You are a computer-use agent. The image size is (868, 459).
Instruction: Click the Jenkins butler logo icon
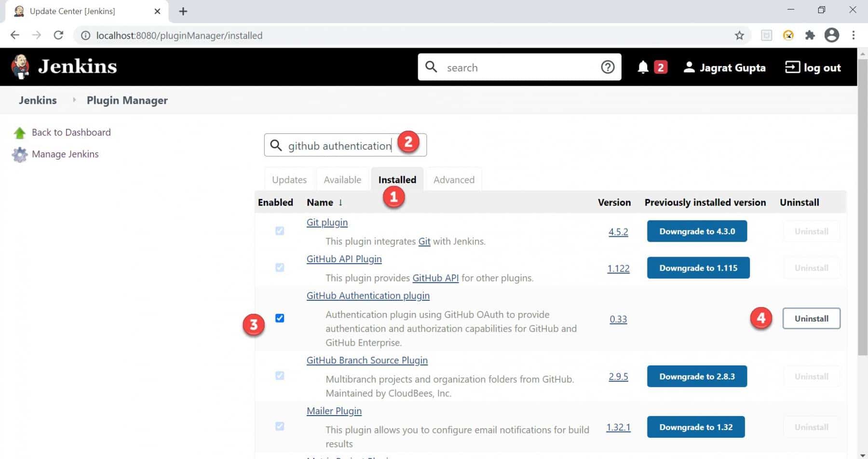(20, 67)
